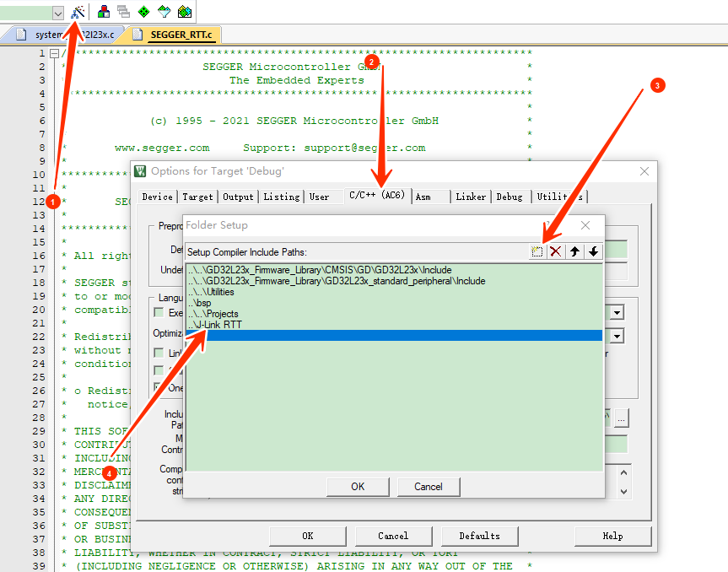Open second dropdown arrow below Language combo
Viewport: 728px width, 572px height.
[x=617, y=336]
